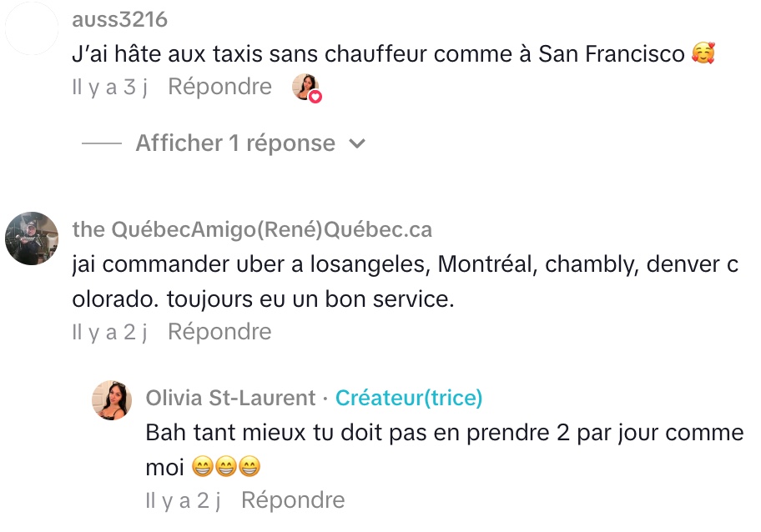Click the auss3216 username
This screenshot has height=532, width=761.
(119, 19)
